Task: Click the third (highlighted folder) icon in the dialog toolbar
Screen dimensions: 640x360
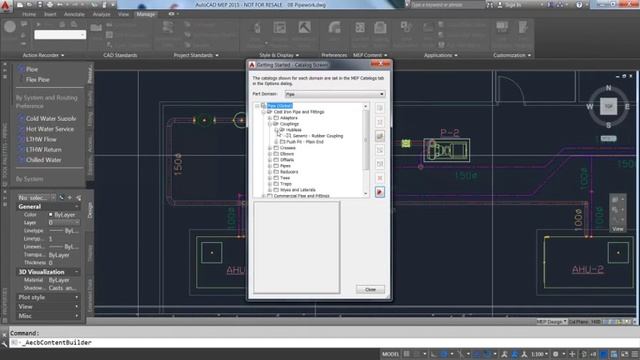Action: [380, 136]
